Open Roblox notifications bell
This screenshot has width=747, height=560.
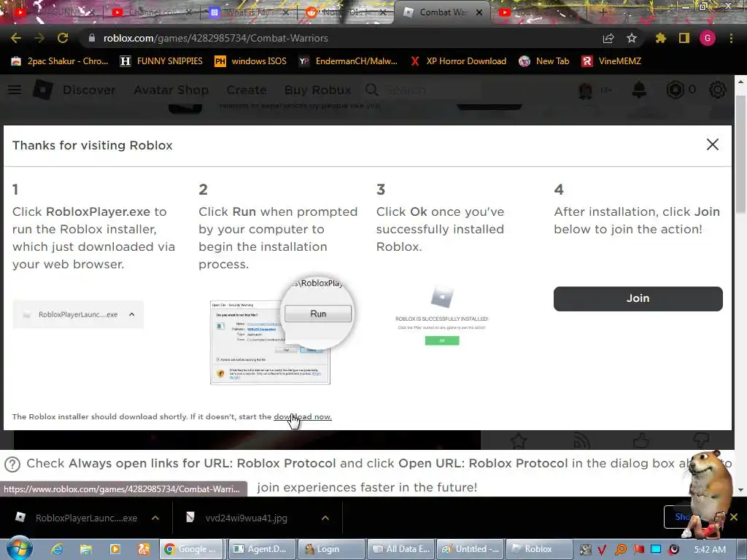pos(639,90)
